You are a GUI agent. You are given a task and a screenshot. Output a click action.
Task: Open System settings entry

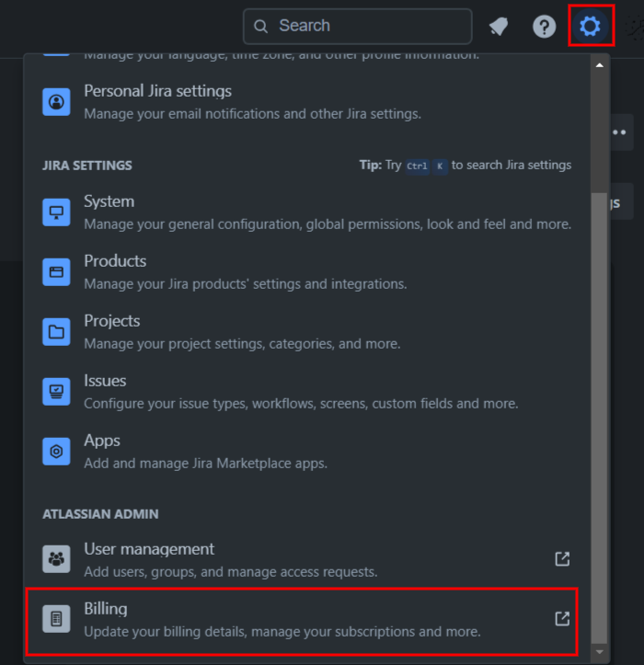[x=306, y=212]
